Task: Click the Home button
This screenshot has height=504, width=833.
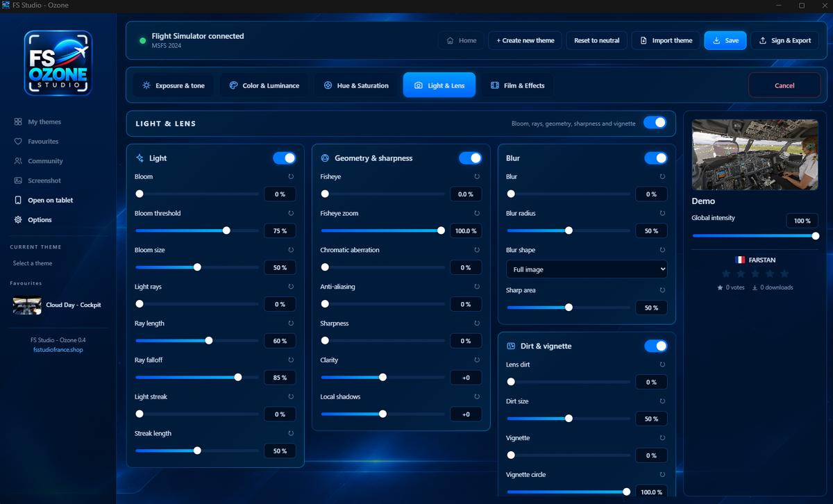Action: coord(461,40)
